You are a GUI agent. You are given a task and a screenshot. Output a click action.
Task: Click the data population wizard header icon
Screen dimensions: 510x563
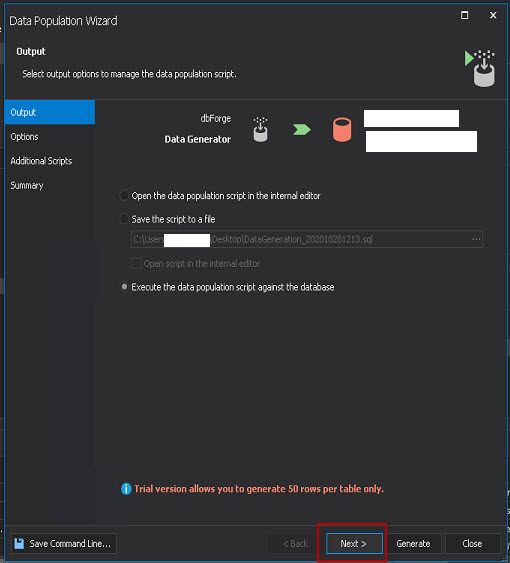point(480,68)
